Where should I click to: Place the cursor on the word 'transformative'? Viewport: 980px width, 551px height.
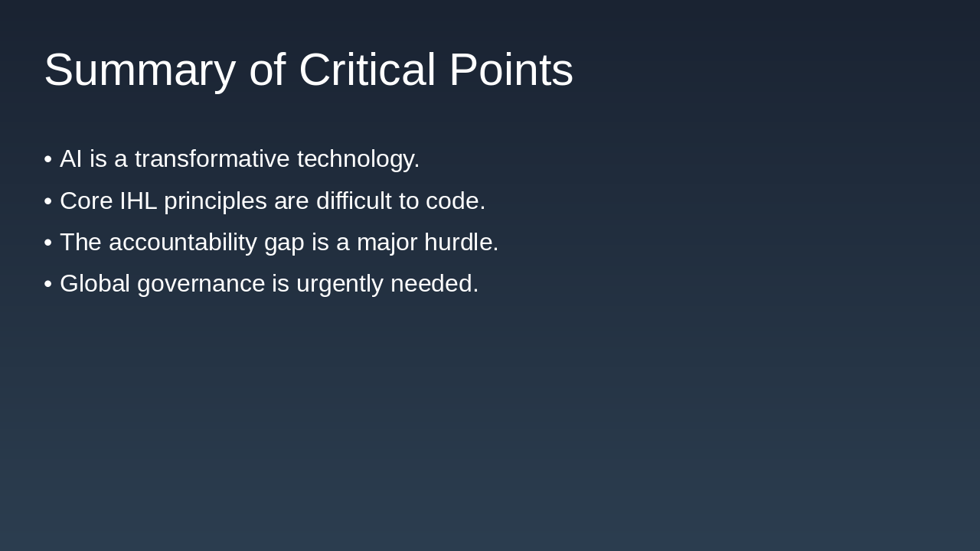click(211, 159)
